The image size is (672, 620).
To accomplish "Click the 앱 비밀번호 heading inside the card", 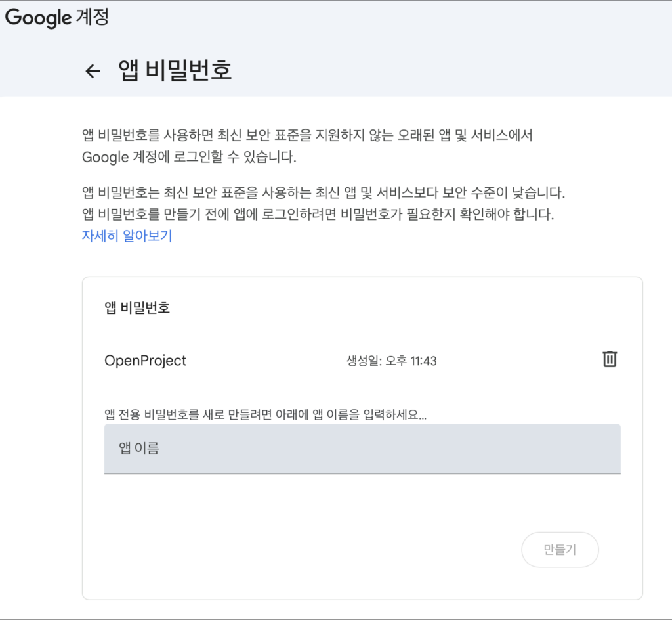I will point(137,308).
